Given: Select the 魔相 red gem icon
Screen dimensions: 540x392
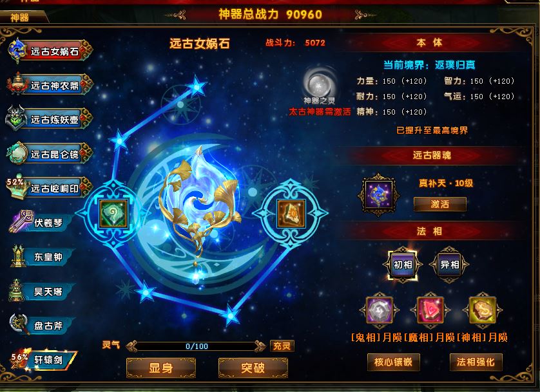Looking at the screenshot, I should pyautogui.click(x=430, y=310).
